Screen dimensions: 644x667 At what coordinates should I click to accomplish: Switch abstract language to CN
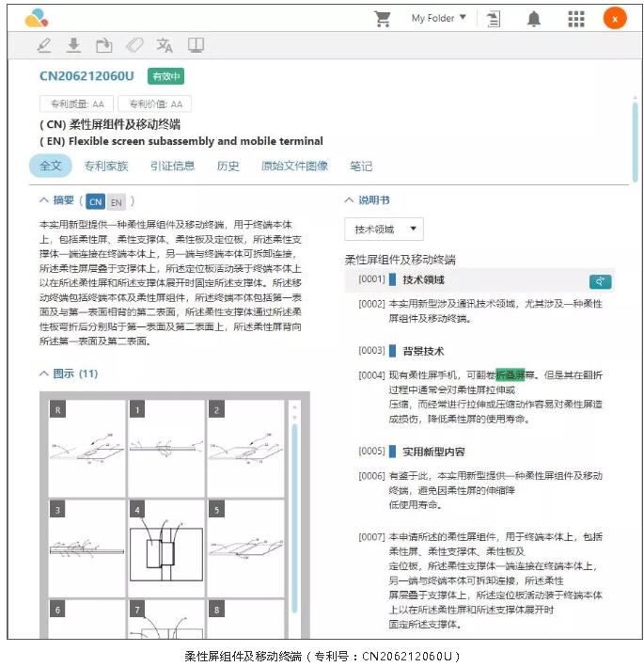coord(96,201)
